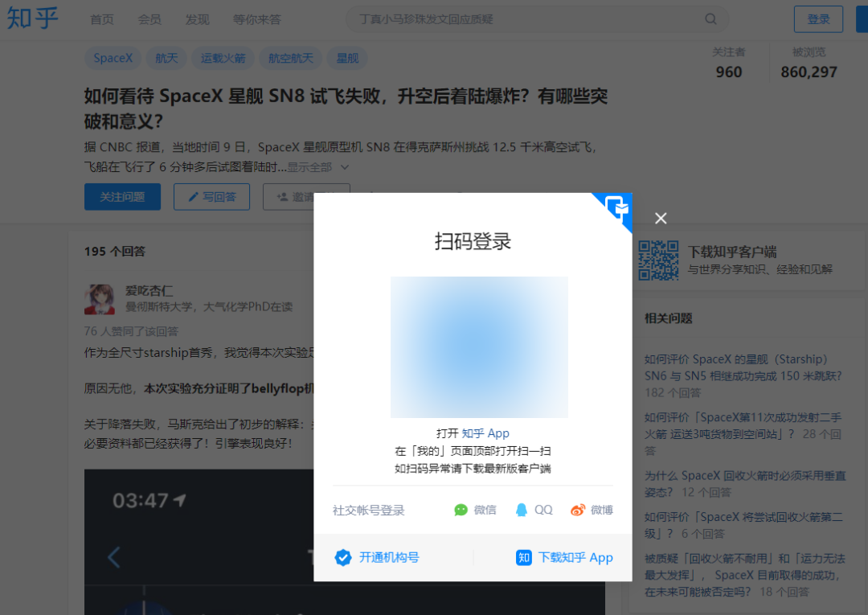The height and width of the screenshot is (615, 868).
Task: Click the back chevron in video thumbnail
Action: point(114,557)
